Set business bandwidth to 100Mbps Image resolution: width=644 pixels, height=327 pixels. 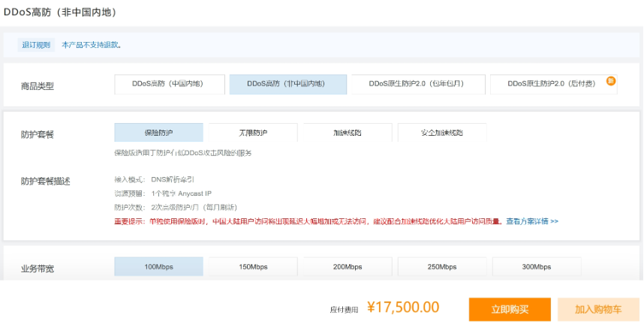159,267
